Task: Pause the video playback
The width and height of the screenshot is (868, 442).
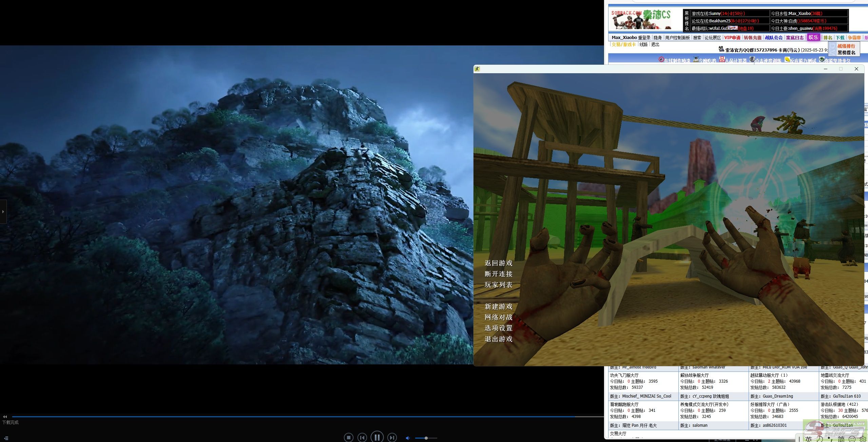Action: tap(377, 437)
